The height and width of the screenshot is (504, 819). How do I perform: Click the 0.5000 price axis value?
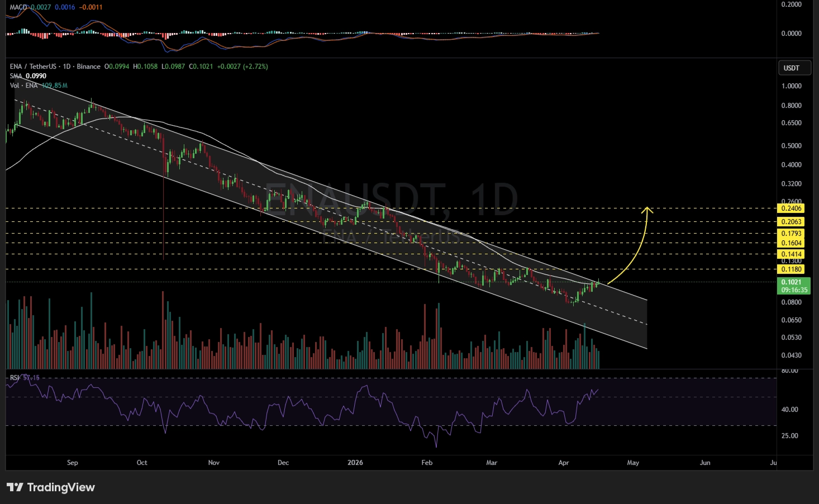792,146
